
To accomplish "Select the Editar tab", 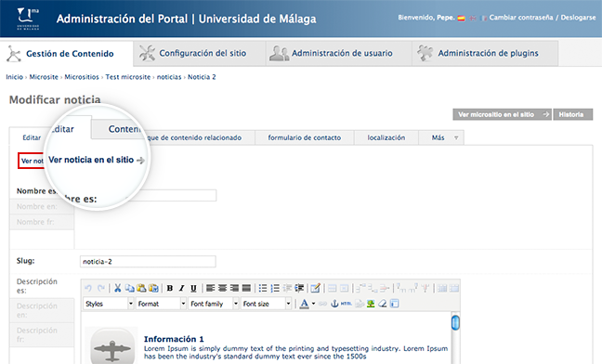I will (32, 137).
